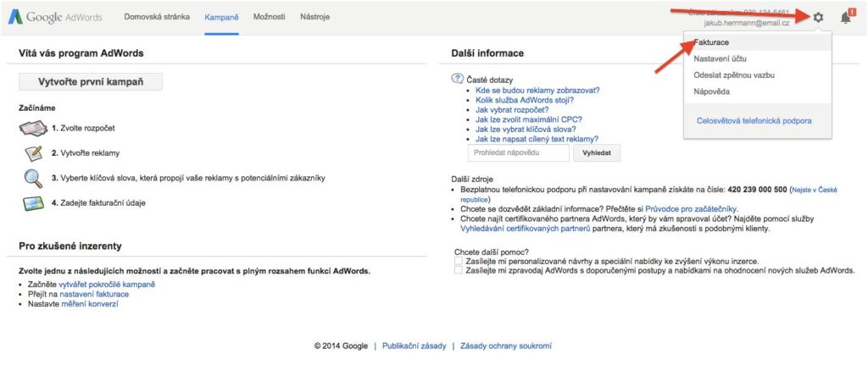Click '4. Zadejte fakturační údaje' step text
868x365 pixels.
coord(99,203)
